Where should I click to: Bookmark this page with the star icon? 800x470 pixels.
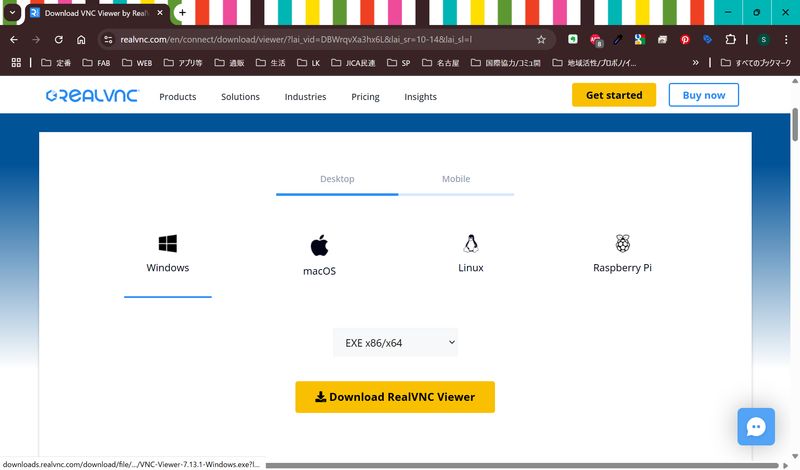pyautogui.click(x=541, y=39)
